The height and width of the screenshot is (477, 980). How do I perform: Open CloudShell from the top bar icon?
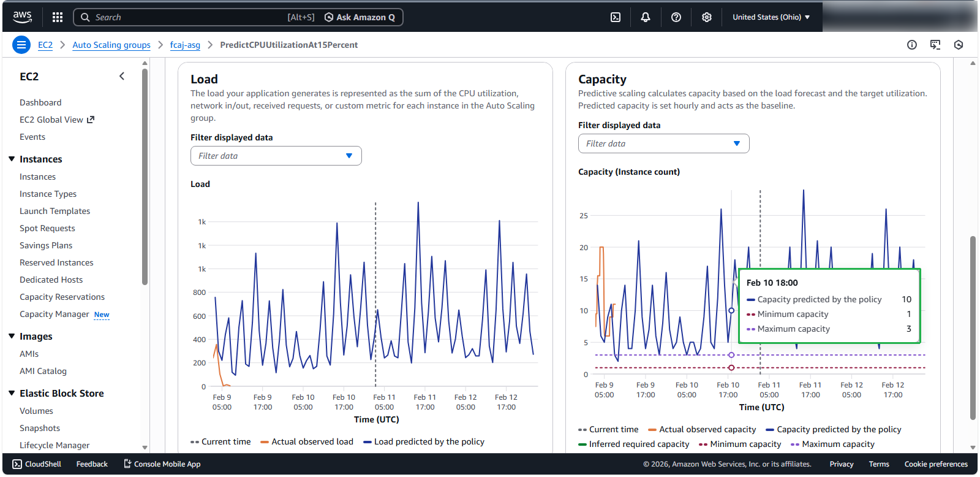616,17
